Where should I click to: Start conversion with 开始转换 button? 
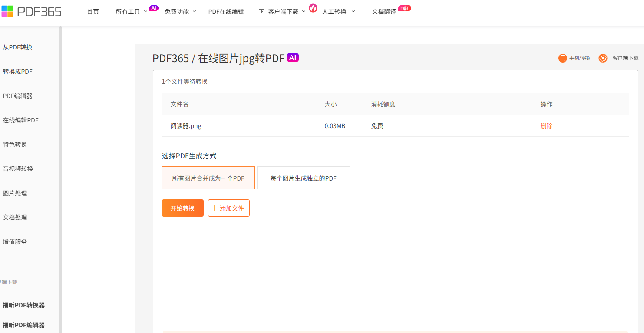[x=183, y=208]
